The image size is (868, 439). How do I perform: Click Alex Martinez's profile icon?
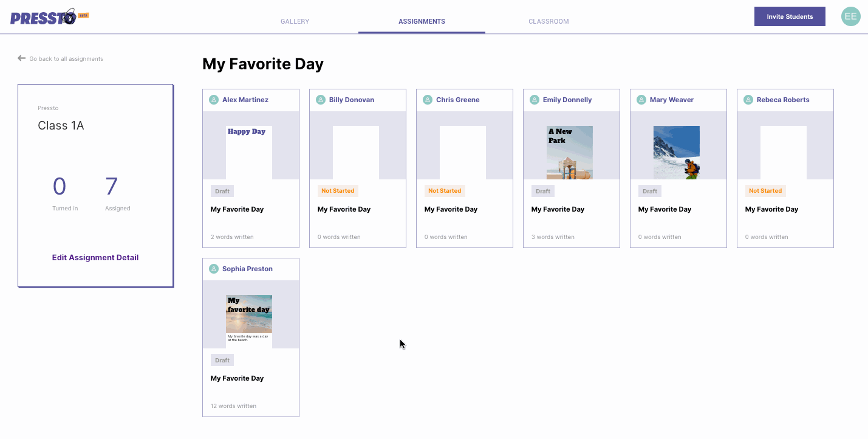214,100
